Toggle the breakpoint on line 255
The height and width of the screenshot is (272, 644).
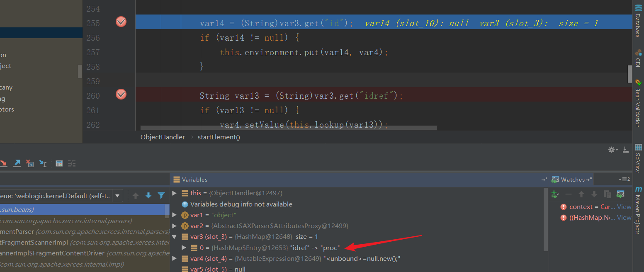click(121, 22)
